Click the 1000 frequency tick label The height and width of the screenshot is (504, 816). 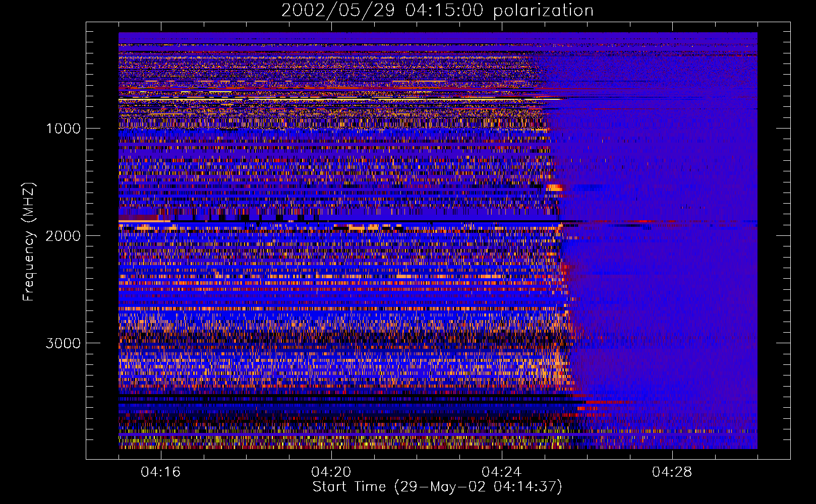coord(64,129)
